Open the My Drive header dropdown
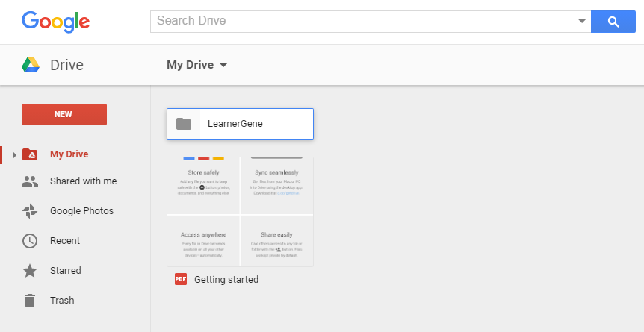 pyautogui.click(x=196, y=65)
